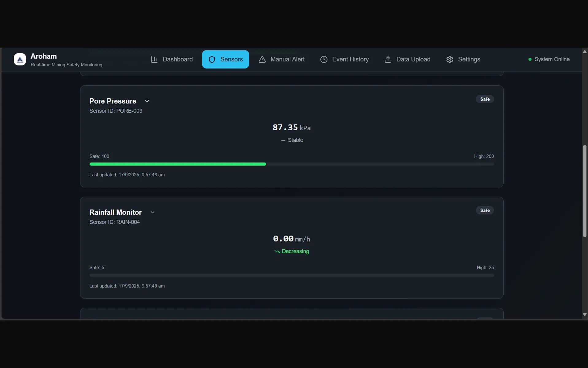The width and height of the screenshot is (588, 368).
Task: Click the 'Safe: 100' threshold label
Action: click(x=99, y=156)
